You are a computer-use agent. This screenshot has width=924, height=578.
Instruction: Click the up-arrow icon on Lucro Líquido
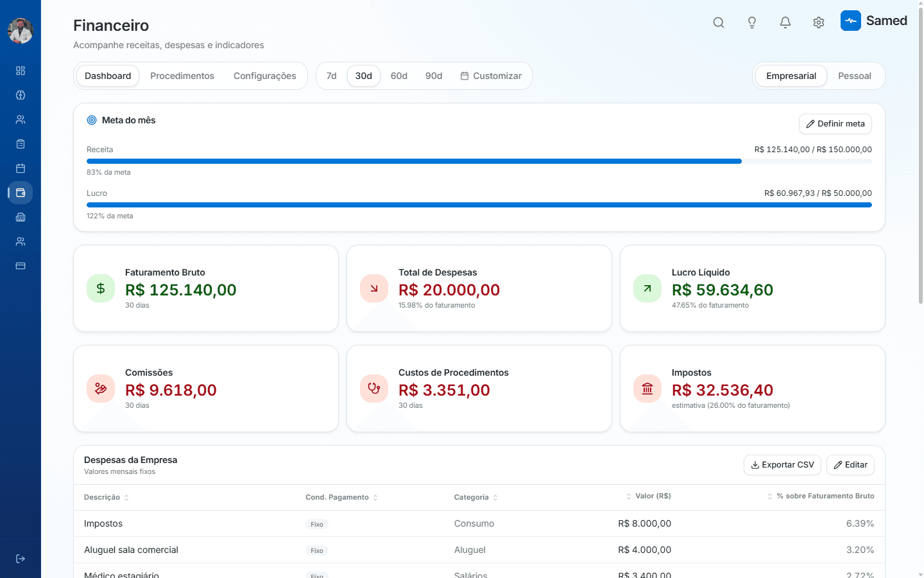[647, 288]
